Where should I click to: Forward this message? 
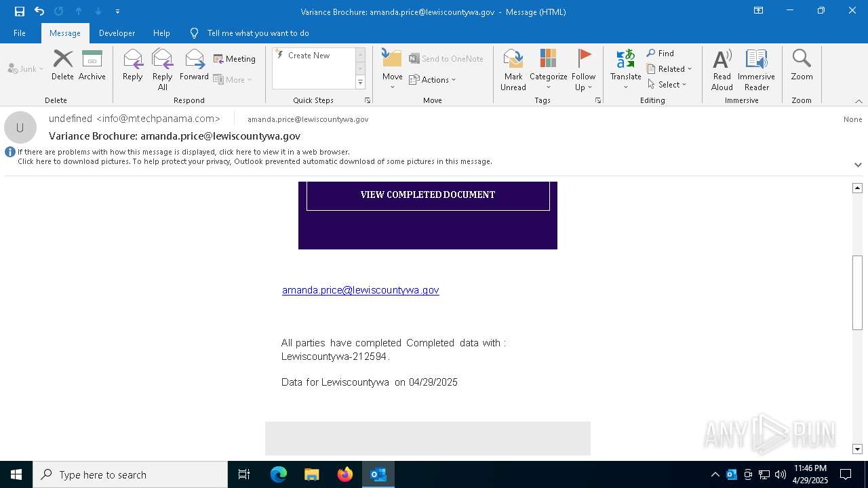[194, 65]
